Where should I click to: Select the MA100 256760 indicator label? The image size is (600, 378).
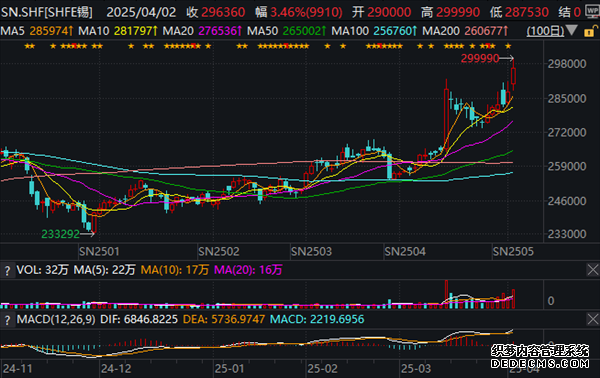click(x=374, y=31)
